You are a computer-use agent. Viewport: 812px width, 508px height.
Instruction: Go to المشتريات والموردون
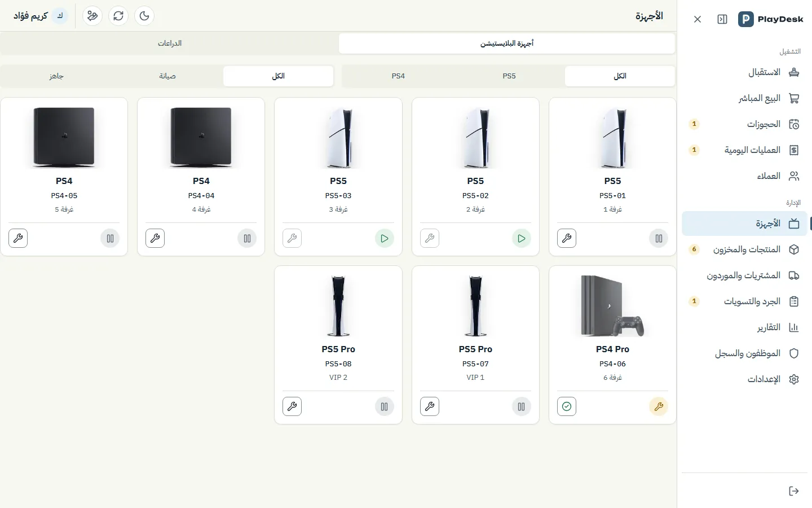[744, 275]
